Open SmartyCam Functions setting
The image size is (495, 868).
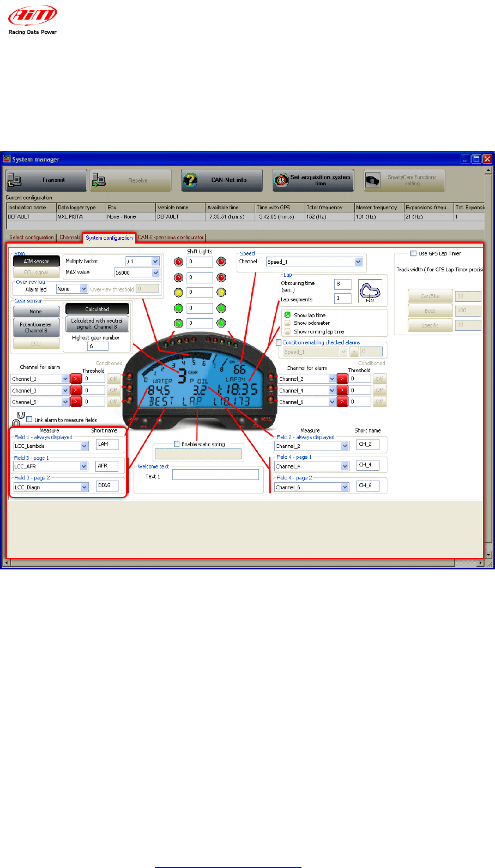pyautogui.click(x=405, y=180)
